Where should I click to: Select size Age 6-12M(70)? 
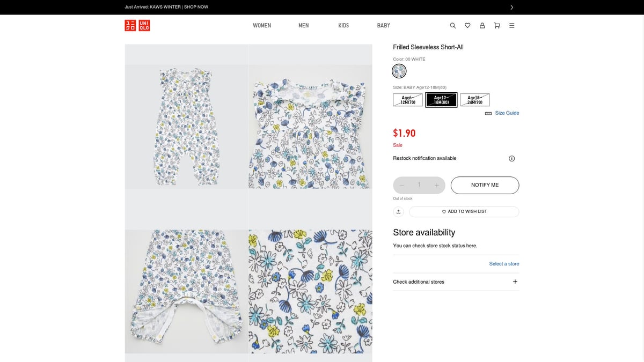tap(408, 100)
